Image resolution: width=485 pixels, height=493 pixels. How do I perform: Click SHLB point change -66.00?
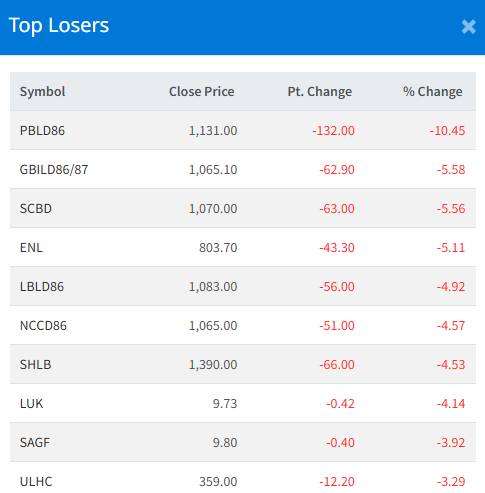click(337, 364)
